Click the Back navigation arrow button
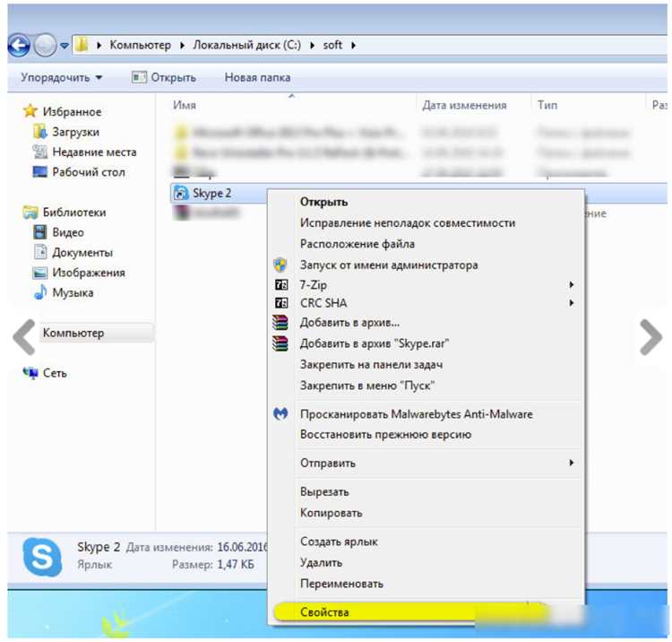 (19, 45)
